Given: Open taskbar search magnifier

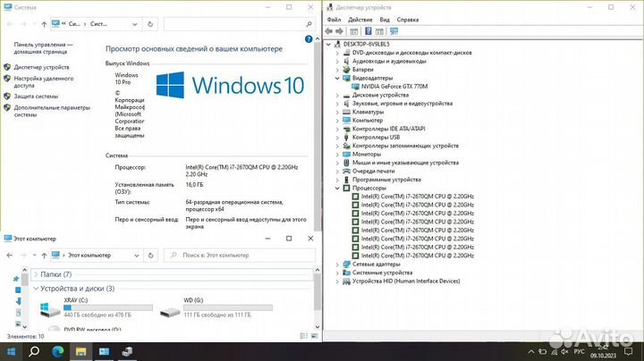Looking at the screenshot, I should tap(34, 351).
